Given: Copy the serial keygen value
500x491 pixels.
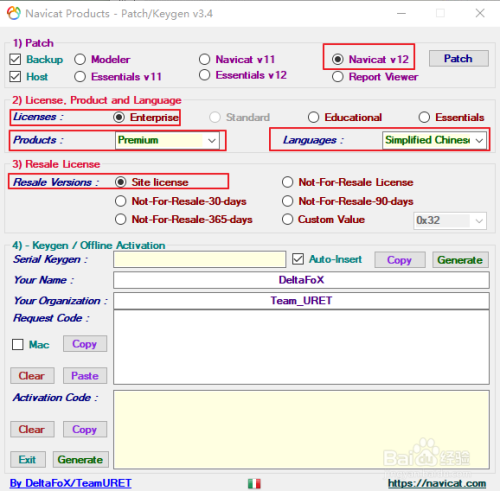Looking at the screenshot, I should 400,260.
